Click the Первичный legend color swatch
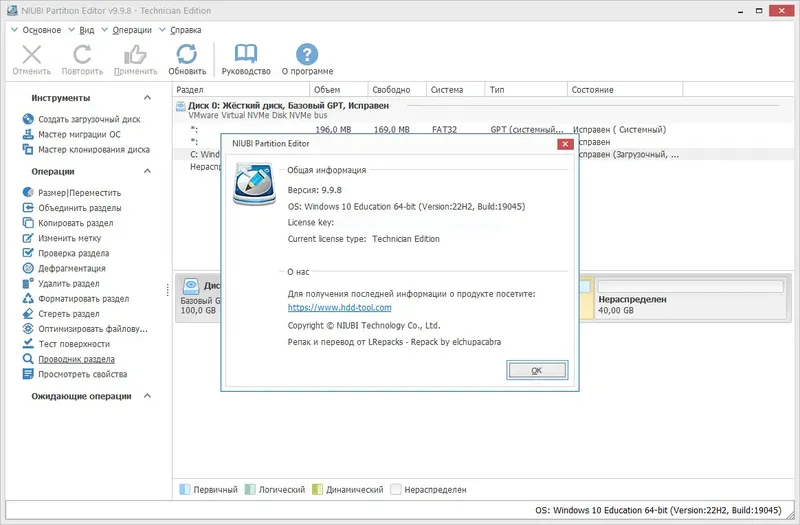The image size is (800, 525). point(185,490)
